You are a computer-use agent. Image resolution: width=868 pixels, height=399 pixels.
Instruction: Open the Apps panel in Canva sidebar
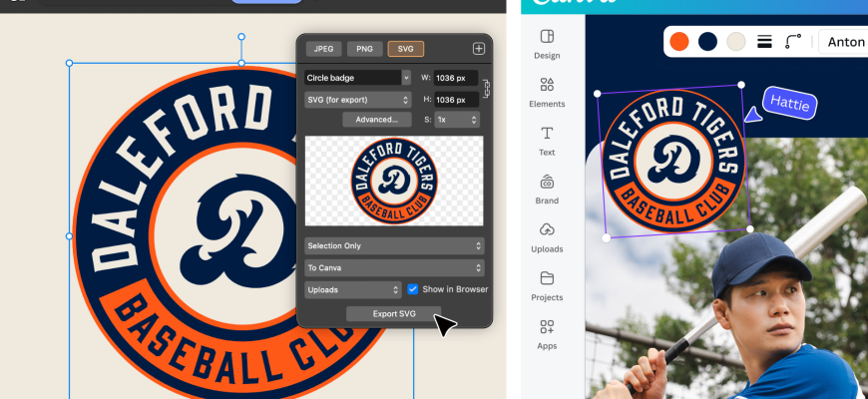pos(547,335)
